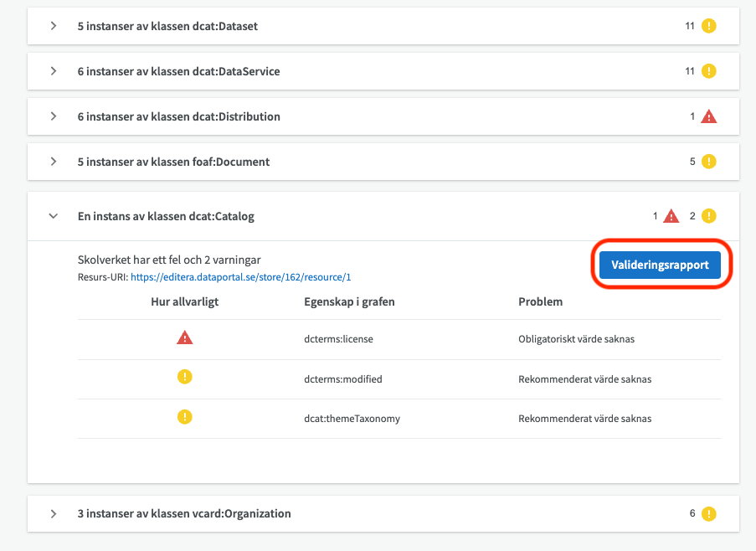Click the warning icon in the foaf:Document row
Image resolution: width=756 pixels, height=551 pixels.
(x=708, y=162)
